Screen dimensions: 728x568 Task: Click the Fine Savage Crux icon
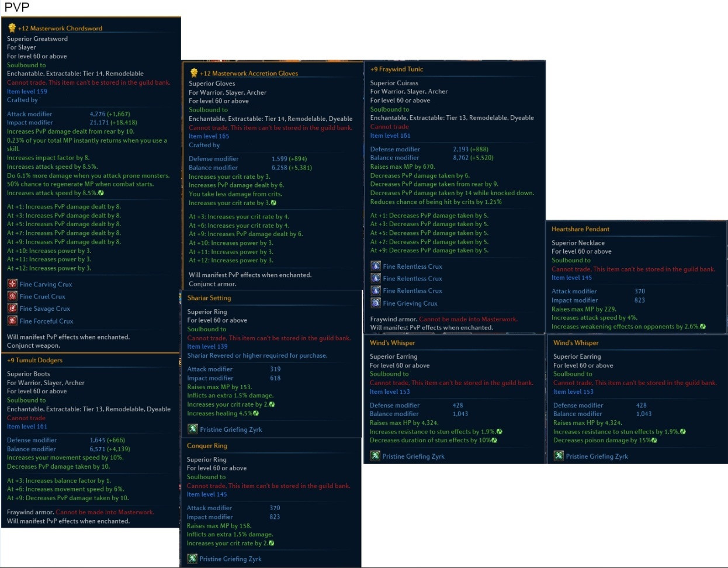(x=12, y=308)
